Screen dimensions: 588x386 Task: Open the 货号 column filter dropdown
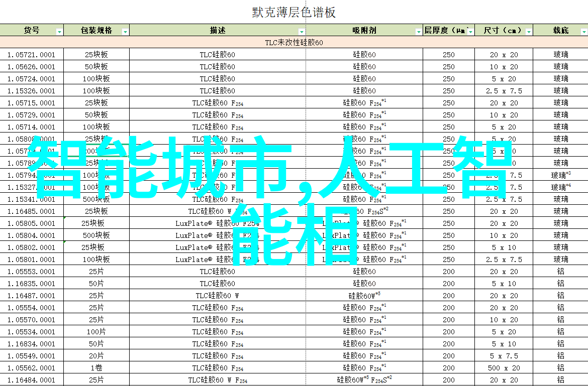click(x=59, y=32)
